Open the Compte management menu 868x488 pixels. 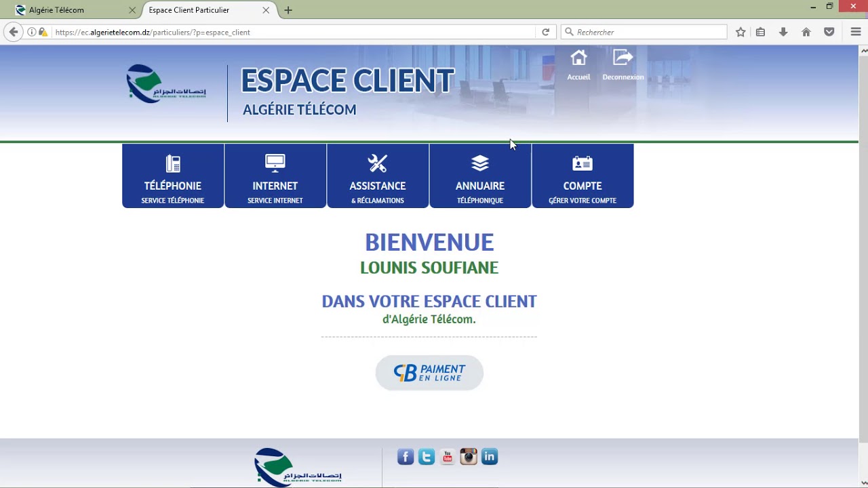click(x=583, y=176)
